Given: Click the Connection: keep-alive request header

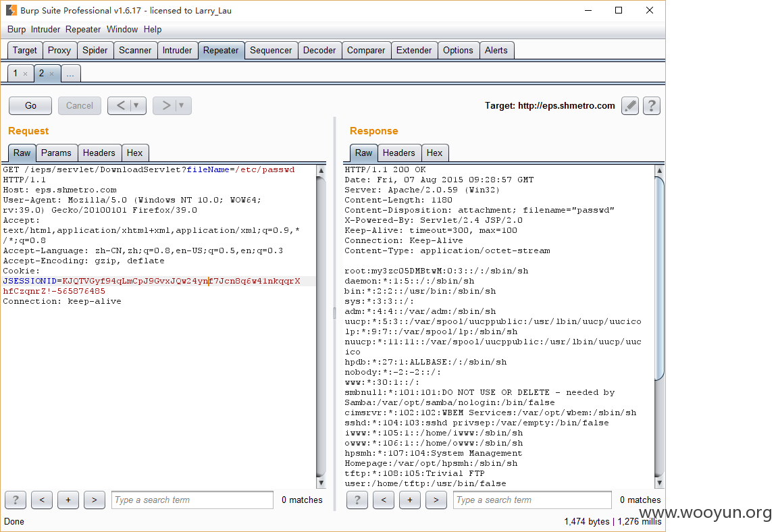Looking at the screenshot, I should pos(62,302).
